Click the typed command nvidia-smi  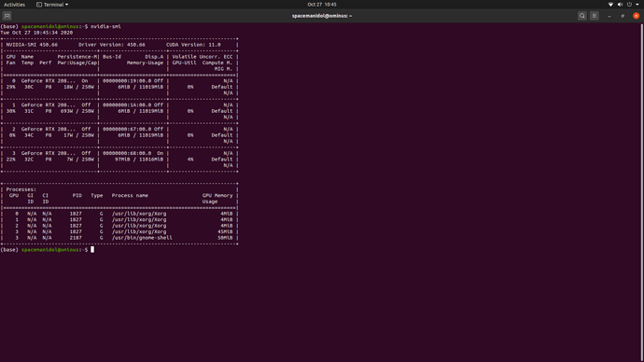(105, 26)
